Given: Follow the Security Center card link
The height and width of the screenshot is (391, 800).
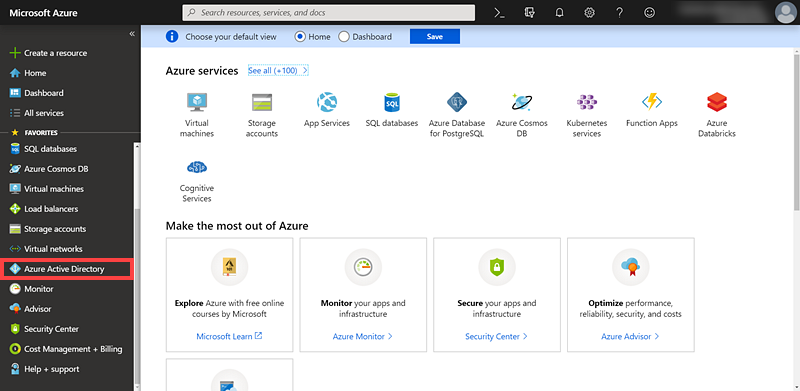Looking at the screenshot, I should [x=496, y=336].
